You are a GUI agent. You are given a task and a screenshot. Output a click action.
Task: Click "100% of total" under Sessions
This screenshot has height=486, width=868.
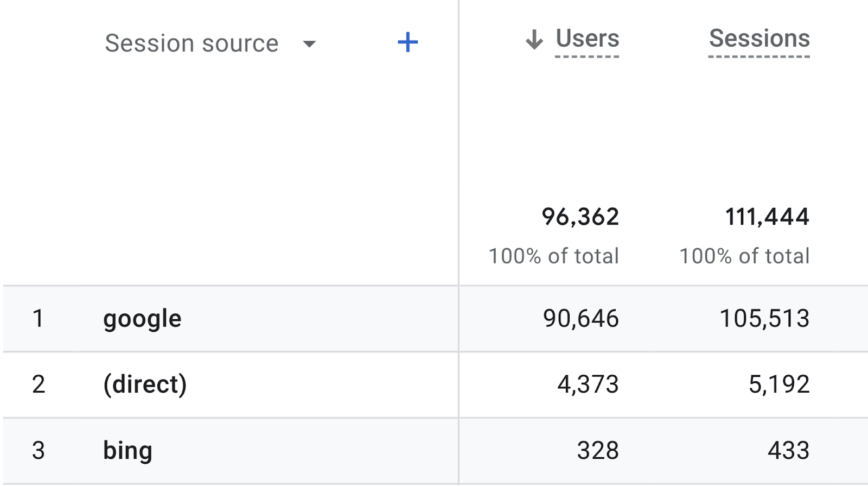tap(744, 256)
